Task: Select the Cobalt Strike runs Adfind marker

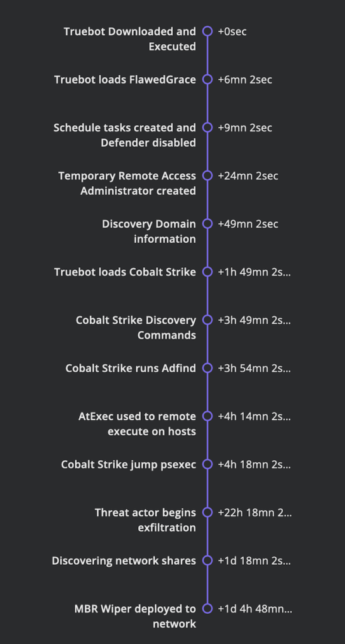Action: point(207,367)
